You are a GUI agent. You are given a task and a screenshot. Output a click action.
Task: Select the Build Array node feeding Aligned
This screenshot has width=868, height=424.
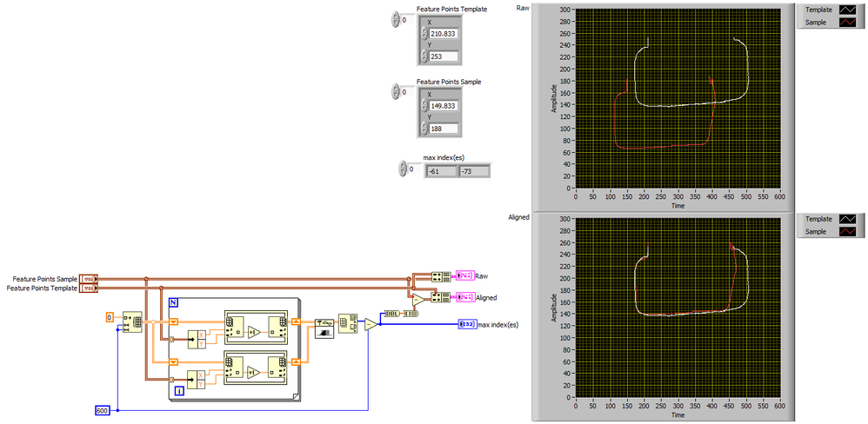[441, 298]
